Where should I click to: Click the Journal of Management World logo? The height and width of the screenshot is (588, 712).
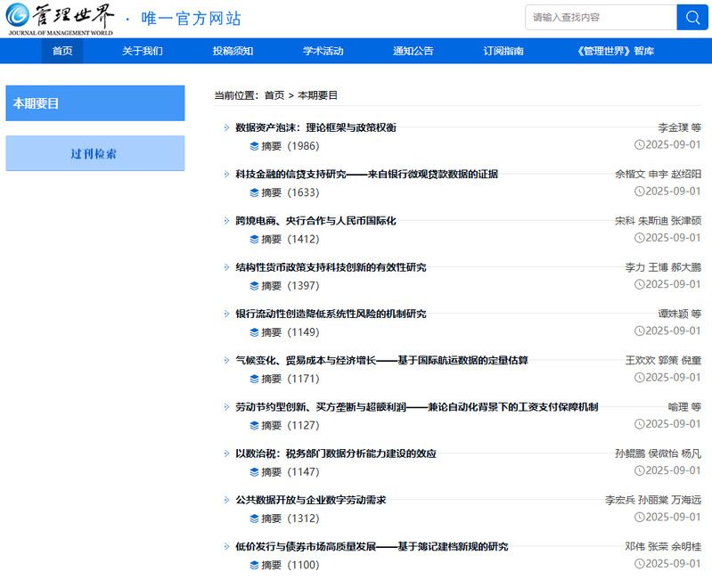pos(59,19)
